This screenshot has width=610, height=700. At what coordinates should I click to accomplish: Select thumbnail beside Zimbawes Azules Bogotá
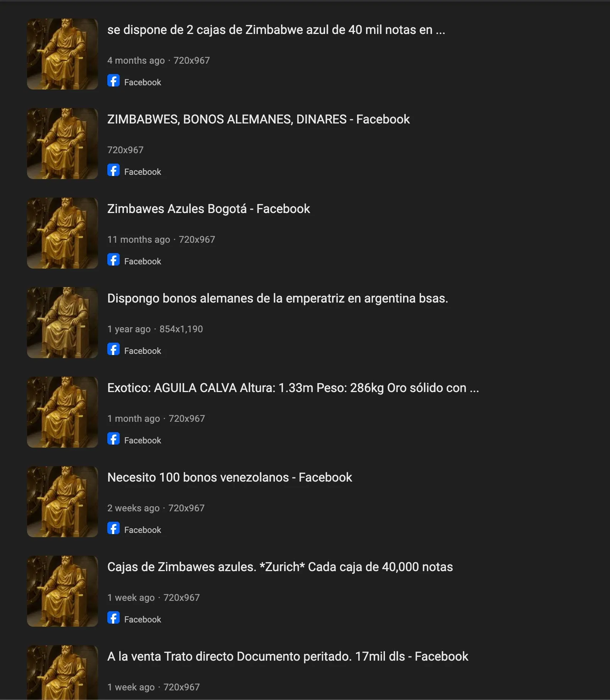(63, 233)
